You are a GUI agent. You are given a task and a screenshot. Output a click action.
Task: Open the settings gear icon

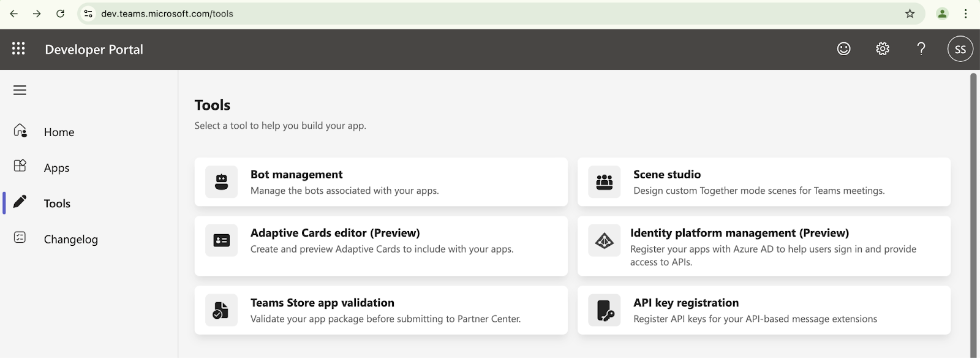[x=883, y=49]
